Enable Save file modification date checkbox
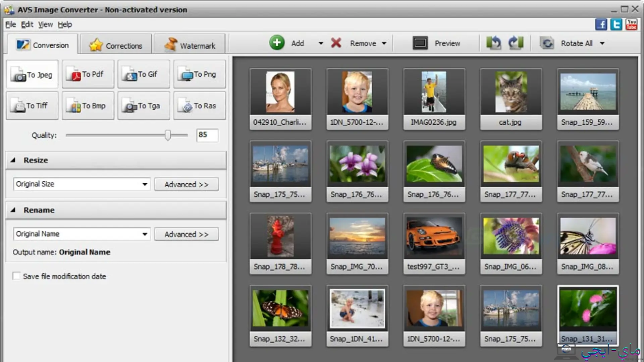The width and height of the screenshot is (644, 362). (16, 276)
